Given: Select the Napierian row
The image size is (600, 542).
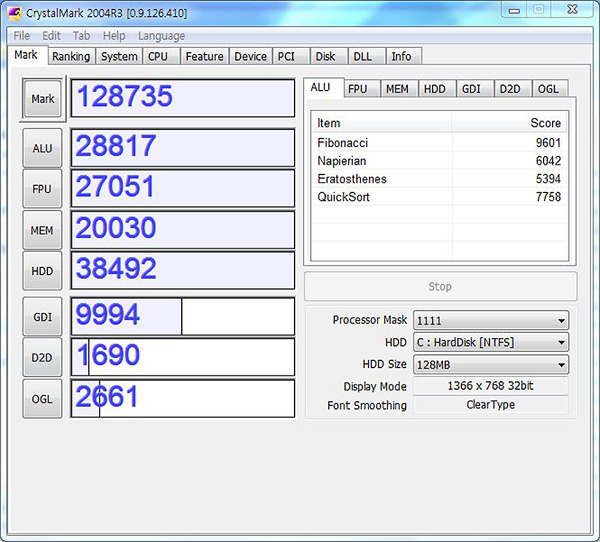Looking at the screenshot, I should pyautogui.click(x=440, y=161).
